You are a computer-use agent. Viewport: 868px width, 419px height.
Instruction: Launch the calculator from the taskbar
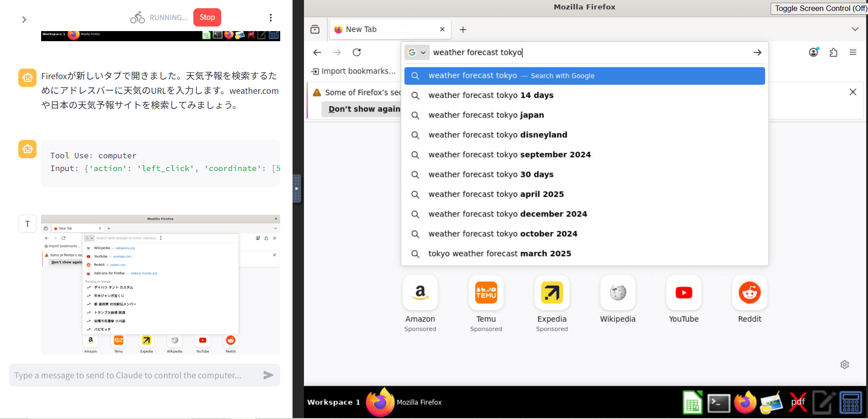coord(851,403)
